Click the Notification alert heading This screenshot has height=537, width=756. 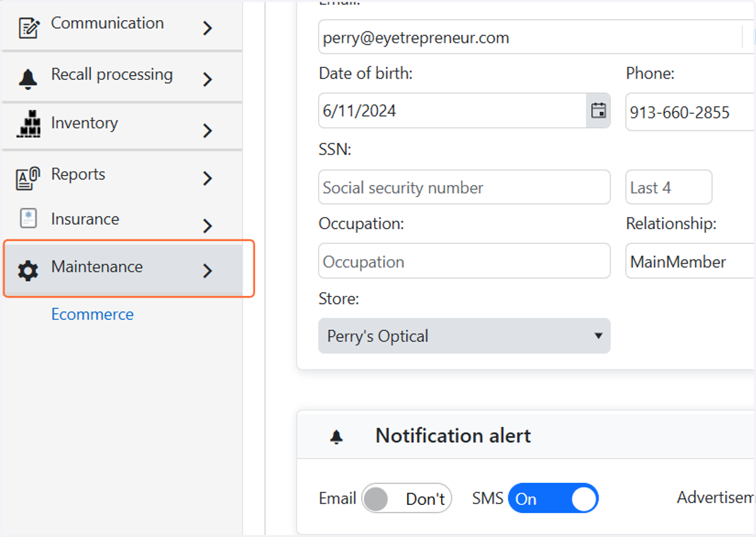(453, 436)
